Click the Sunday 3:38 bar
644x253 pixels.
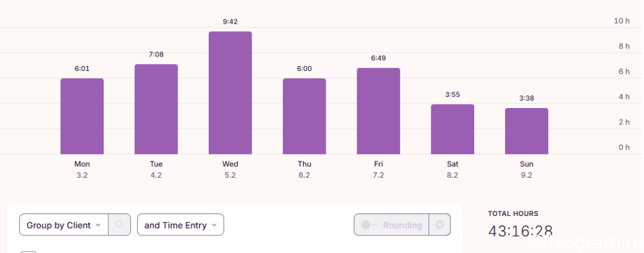(x=526, y=131)
